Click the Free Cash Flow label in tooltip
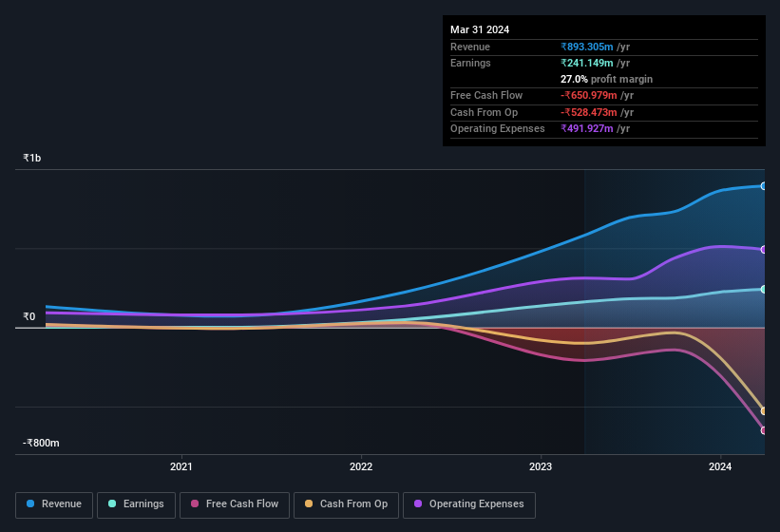This screenshot has height=532, width=780. (x=486, y=95)
